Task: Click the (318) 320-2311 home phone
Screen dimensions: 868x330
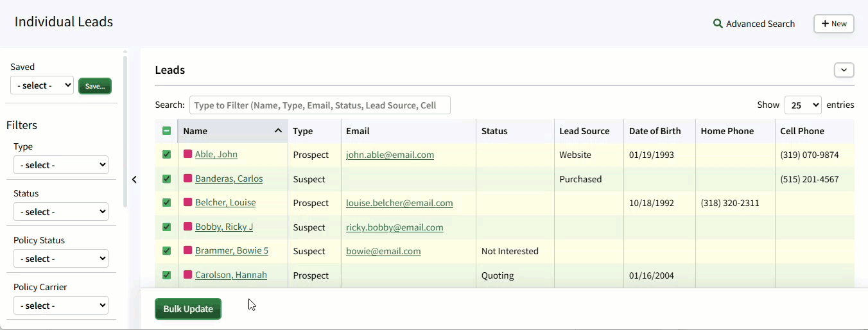Action: coord(730,203)
